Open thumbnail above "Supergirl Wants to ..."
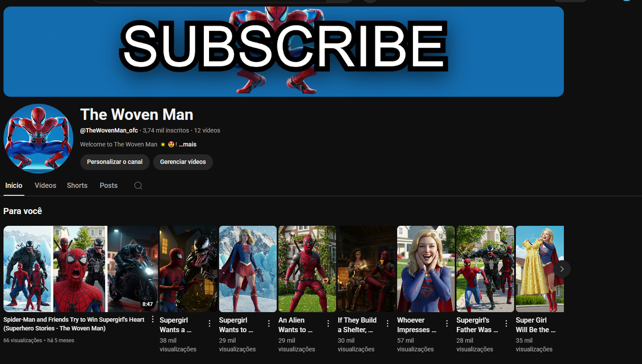Screen dimensions: 642x364 coord(248,269)
